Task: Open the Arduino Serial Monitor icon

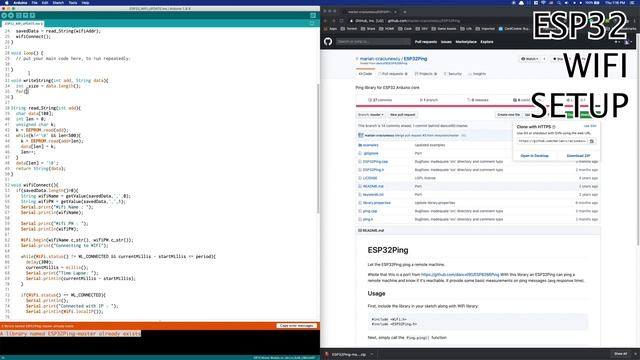Action: (x=313, y=16)
